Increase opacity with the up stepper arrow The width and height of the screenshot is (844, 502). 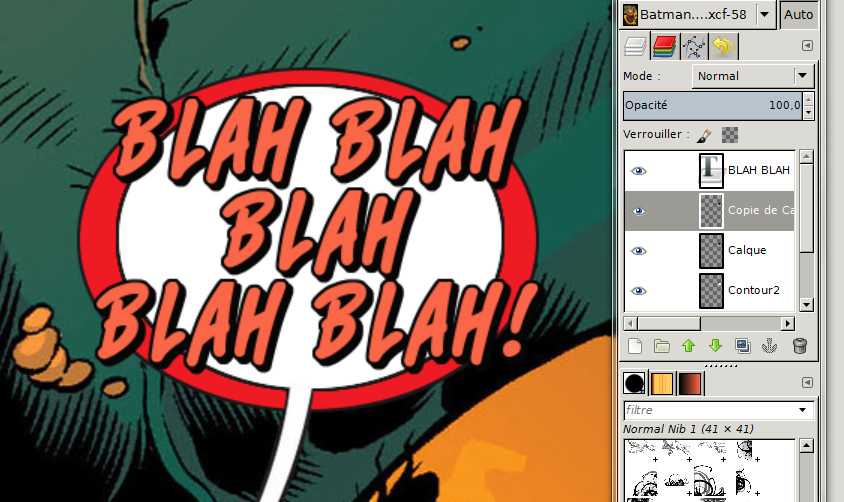(808, 99)
